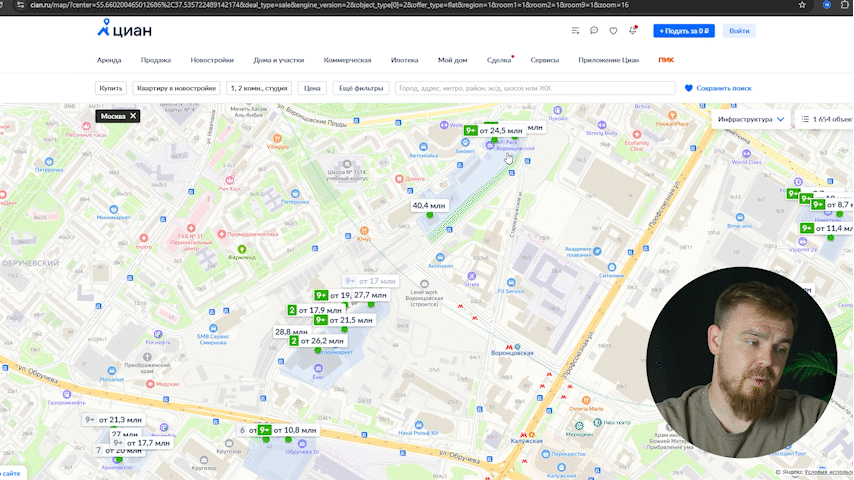Viewport: 854px width, 480px height.
Task: Select the от 17,9 млн price marker
Action: point(315,310)
